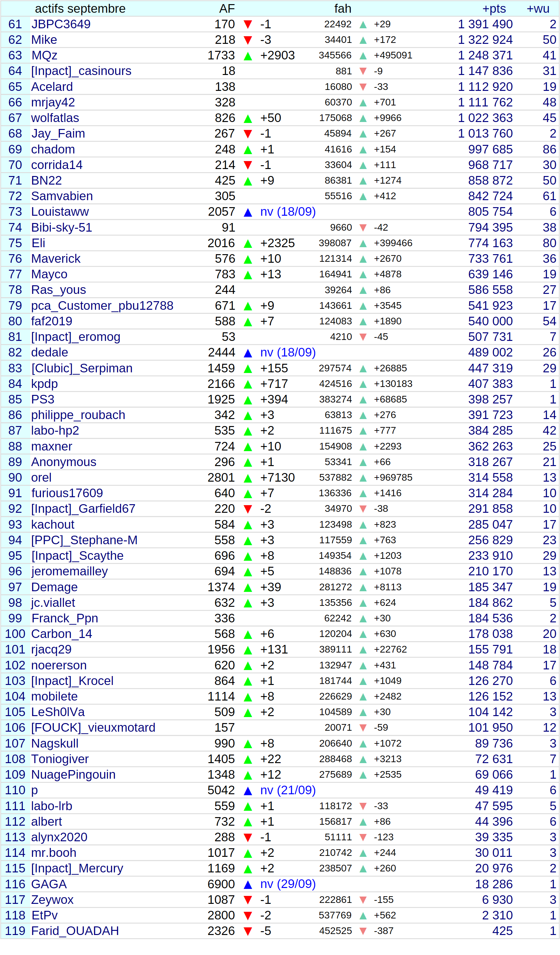Open user link [Clubic]_Serpiman
The height and width of the screenshot is (955, 560).
[x=82, y=368]
